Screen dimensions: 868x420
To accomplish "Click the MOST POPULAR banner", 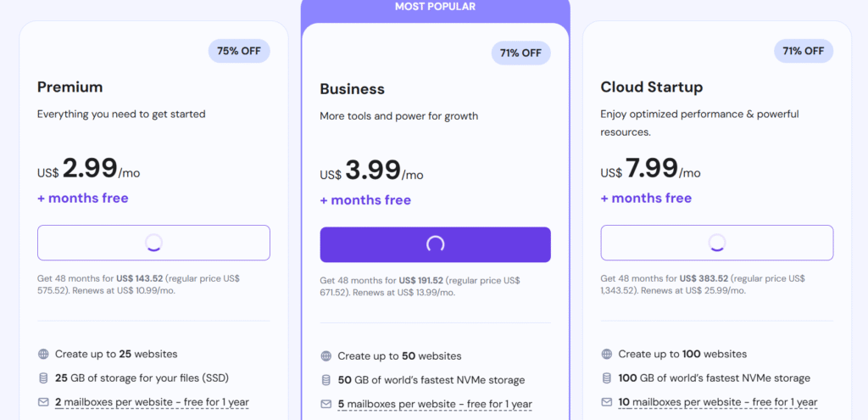I will (x=435, y=7).
